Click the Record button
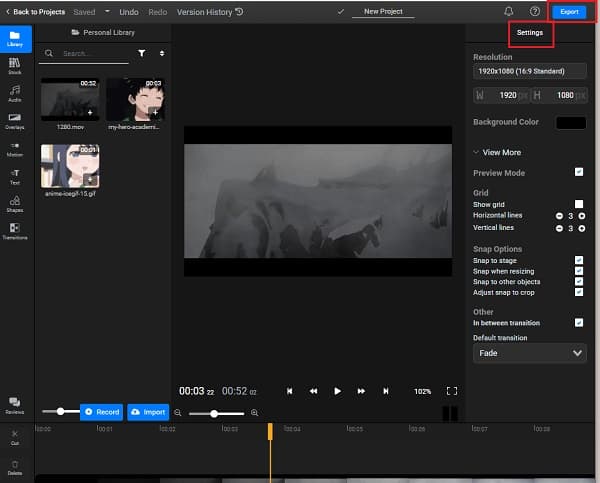600x483 pixels. [102, 412]
